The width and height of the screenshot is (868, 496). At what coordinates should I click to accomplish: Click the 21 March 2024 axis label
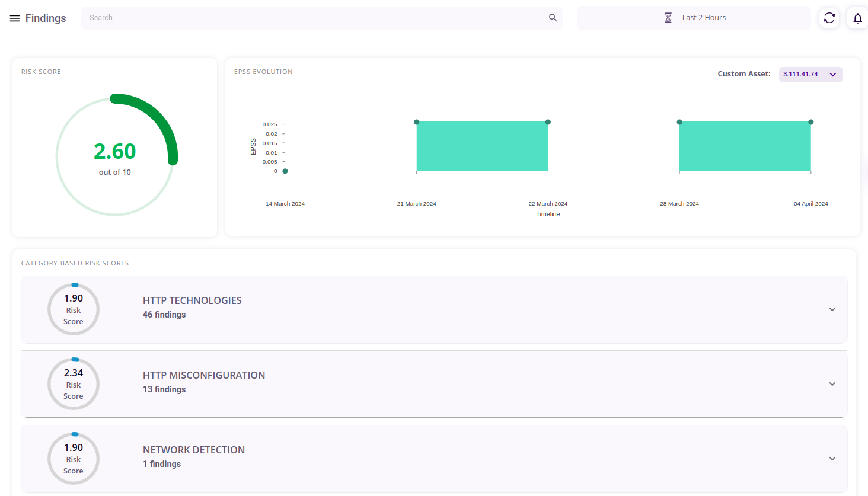click(417, 204)
